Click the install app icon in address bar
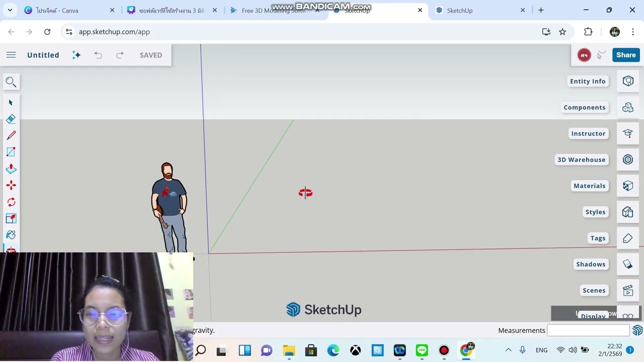Screen dimensions: 644x362 pos(546,32)
